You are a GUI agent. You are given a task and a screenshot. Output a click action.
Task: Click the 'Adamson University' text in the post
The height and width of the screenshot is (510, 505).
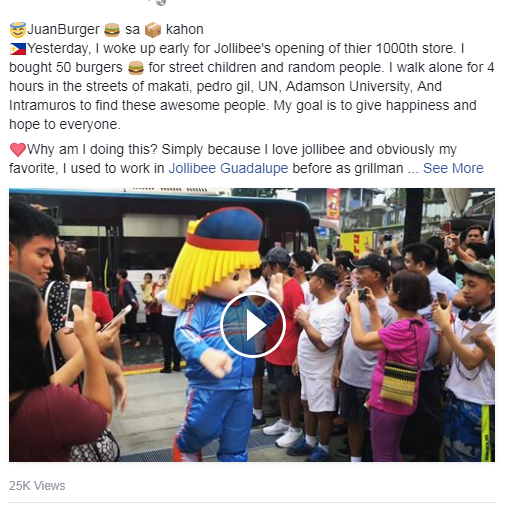click(347, 86)
